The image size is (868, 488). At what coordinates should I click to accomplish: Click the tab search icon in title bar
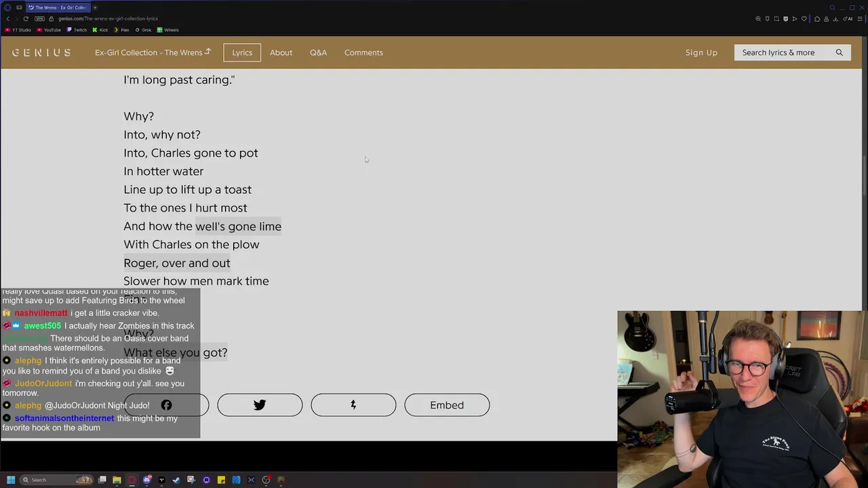click(832, 7)
